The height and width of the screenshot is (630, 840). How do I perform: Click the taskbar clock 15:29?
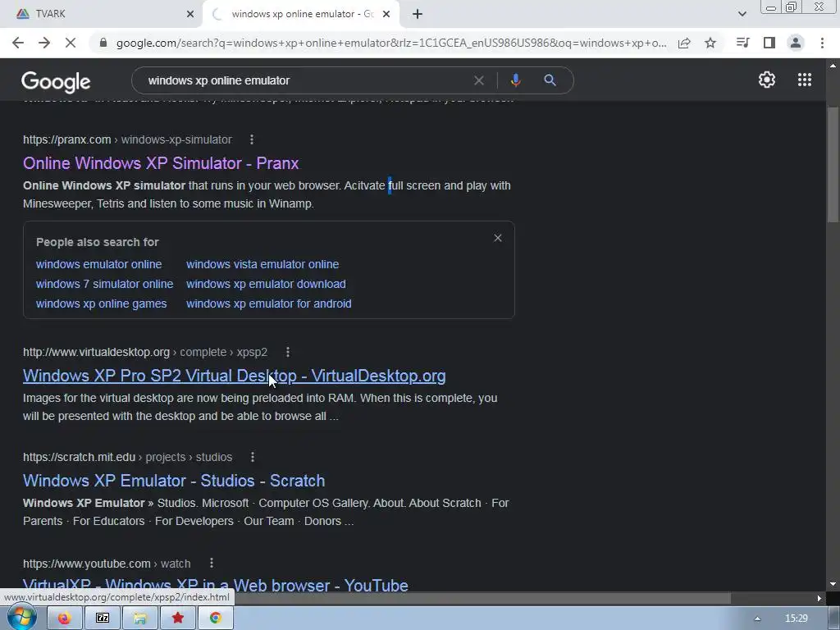click(x=796, y=619)
